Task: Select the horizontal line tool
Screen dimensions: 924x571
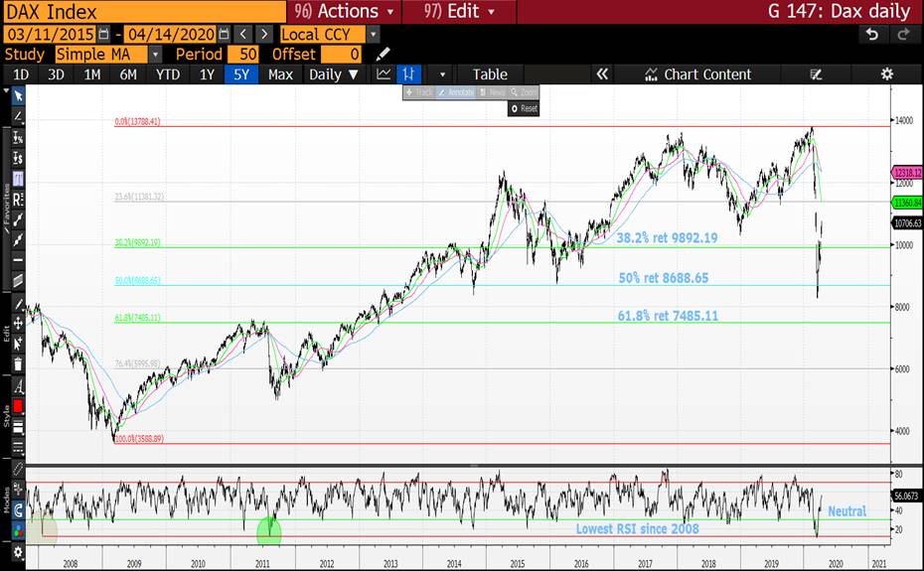Action: (x=18, y=260)
